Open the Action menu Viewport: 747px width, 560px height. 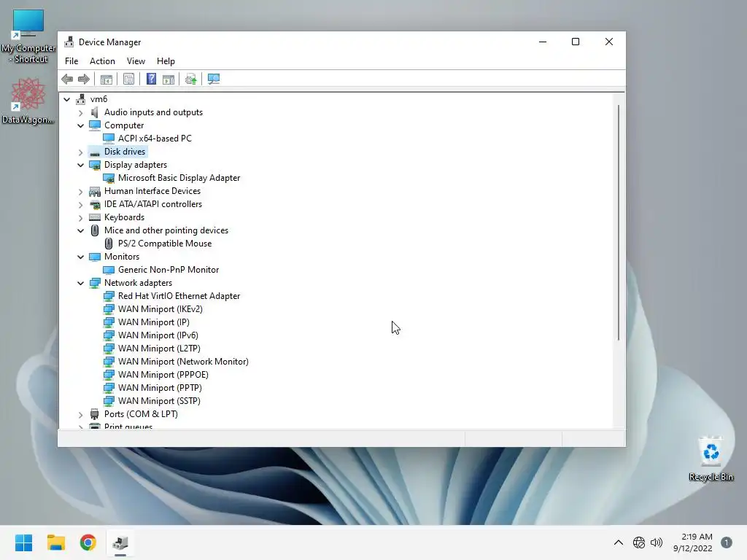[102, 61]
